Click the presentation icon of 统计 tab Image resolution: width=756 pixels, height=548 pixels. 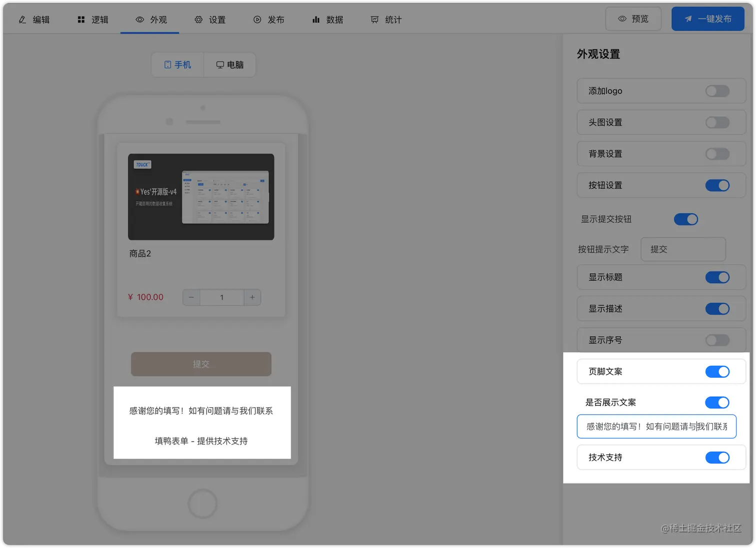(x=374, y=19)
